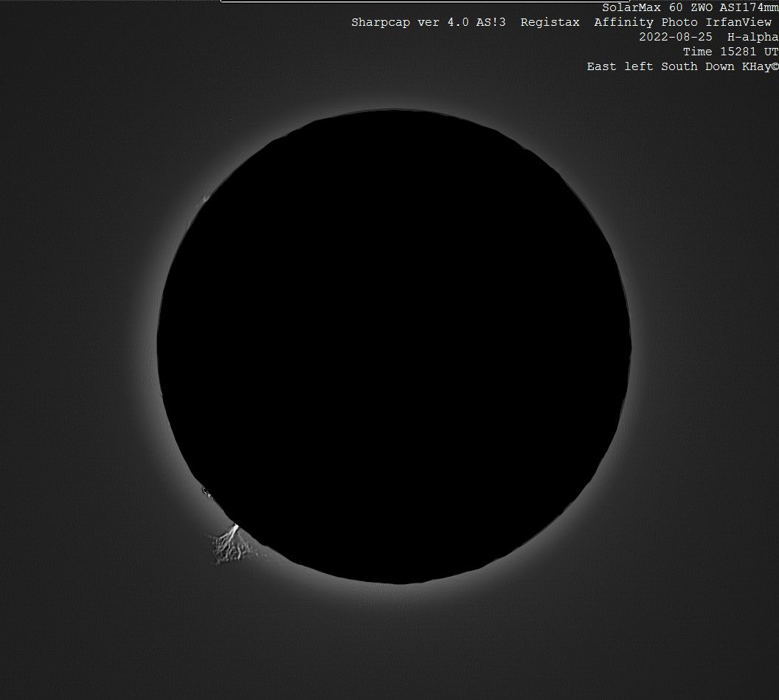Click the SolarMax 60 text label

coord(642,7)
